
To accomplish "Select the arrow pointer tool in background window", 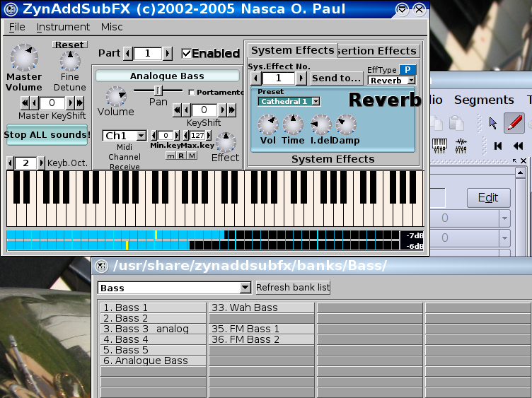I will pyautogui.click(x=493, y=123).
